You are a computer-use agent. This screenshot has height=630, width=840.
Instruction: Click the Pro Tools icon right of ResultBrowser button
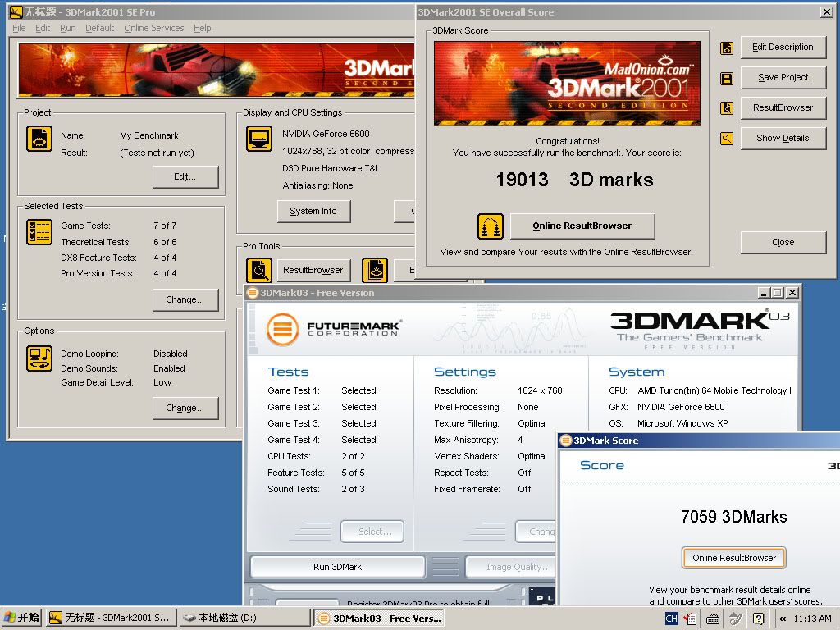pos(375,270)
